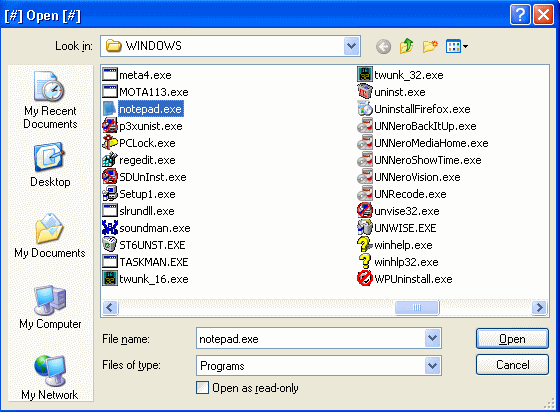Open the Views menu button
The image size is (560, 412).
(457, 46)
